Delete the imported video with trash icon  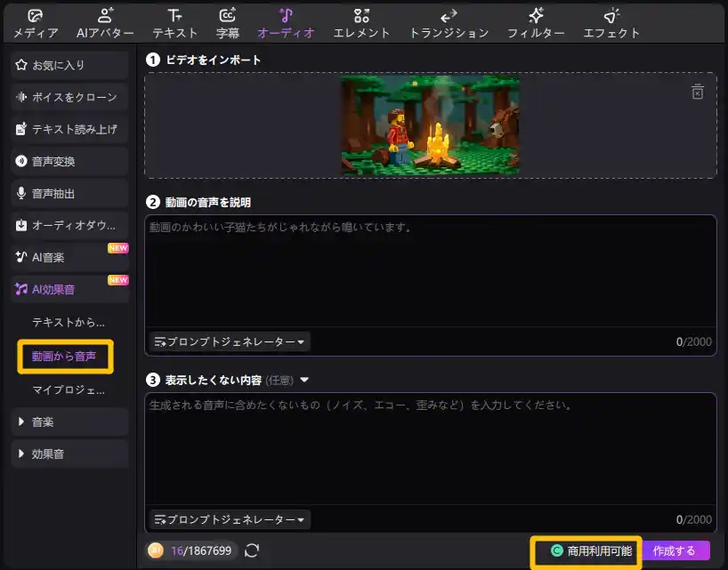pyautogui.click(x=698, y=92)
